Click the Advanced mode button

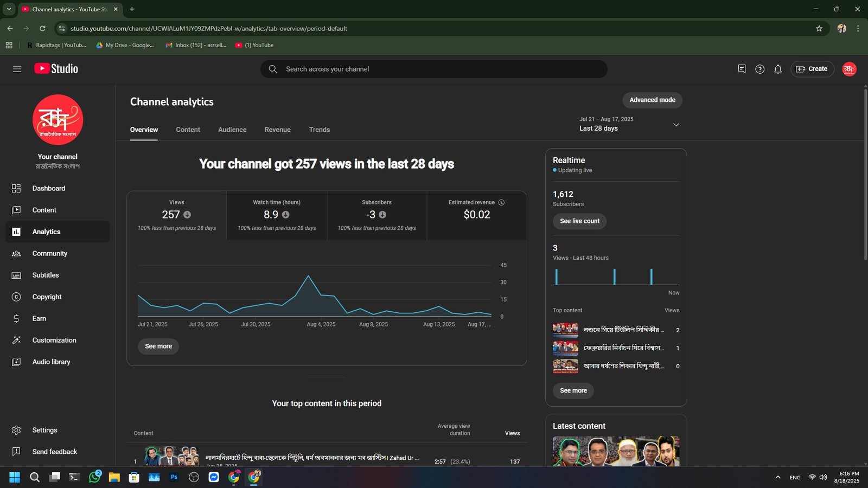click(x=652, y=100)
